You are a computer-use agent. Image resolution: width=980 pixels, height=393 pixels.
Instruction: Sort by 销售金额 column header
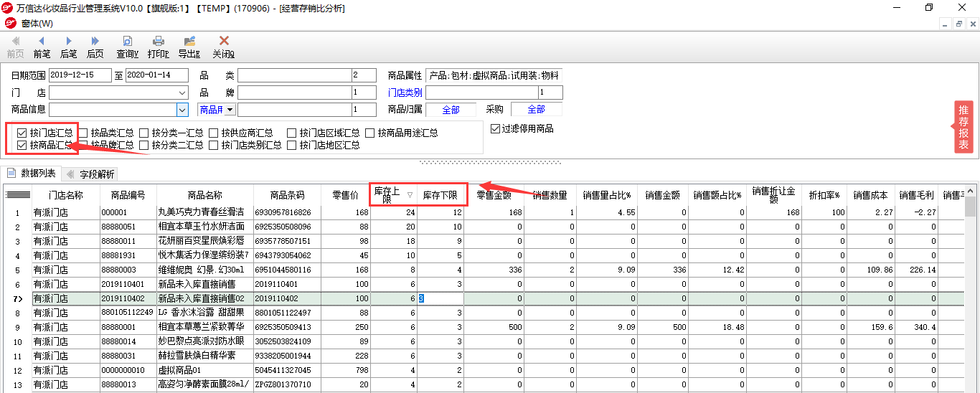[662, 195]
